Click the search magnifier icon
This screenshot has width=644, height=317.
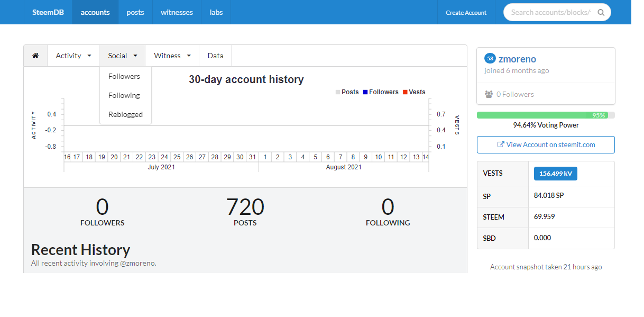point(601,12)
